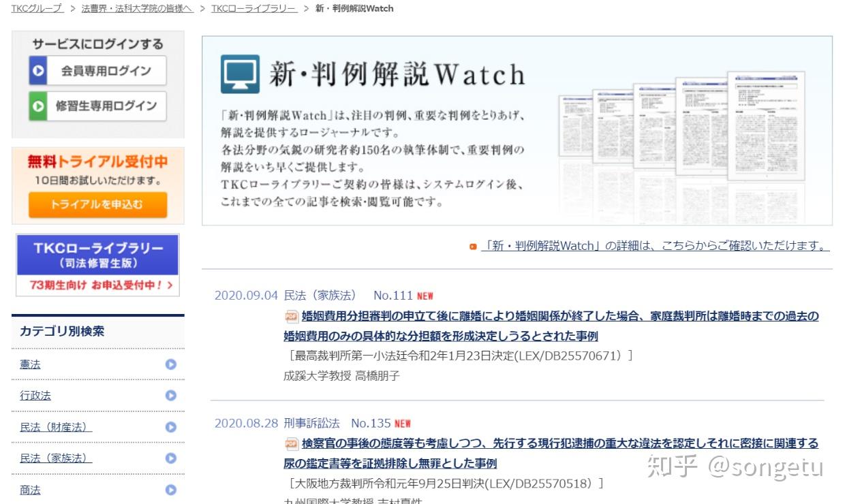Click 73期生向け お申込受付中 text
Screen dimensions: 845x504
click(101, 285)
